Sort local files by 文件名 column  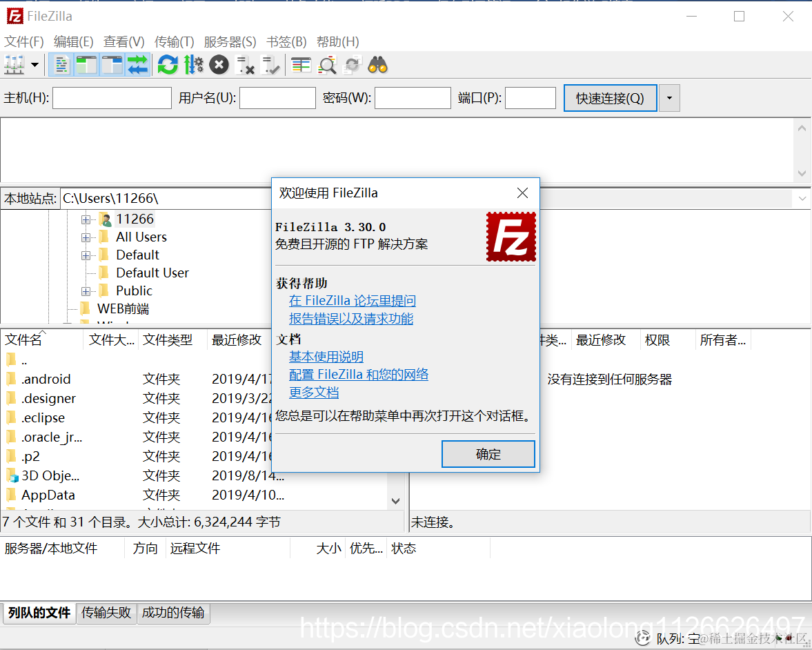coord(41,339)
